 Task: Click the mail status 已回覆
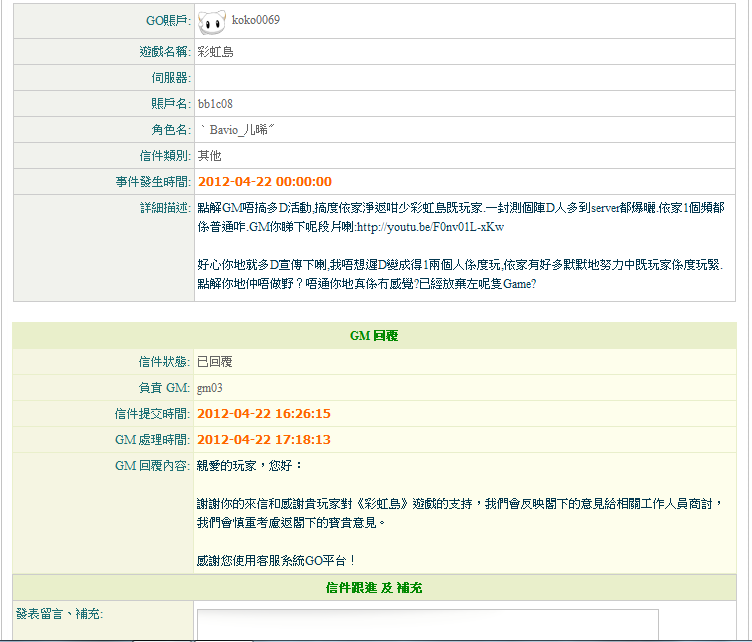tap(214, 361)
